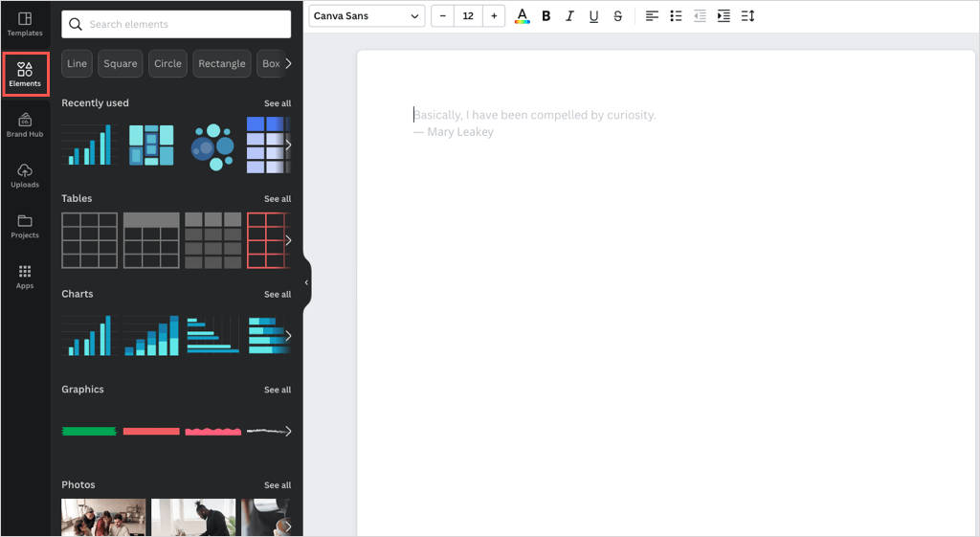
Task: Open line spacing options
Action: [747, 16]
